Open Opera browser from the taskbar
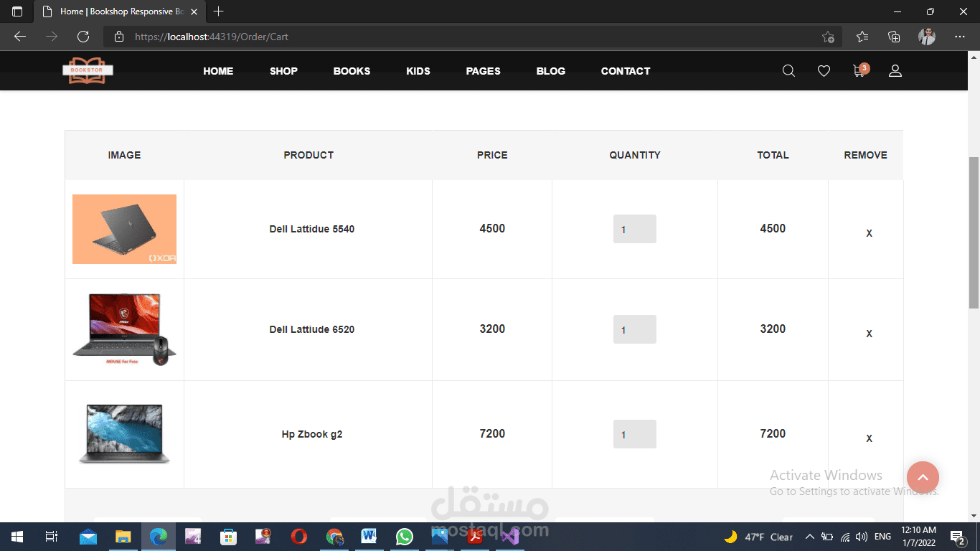 click(x=299, y=537)
